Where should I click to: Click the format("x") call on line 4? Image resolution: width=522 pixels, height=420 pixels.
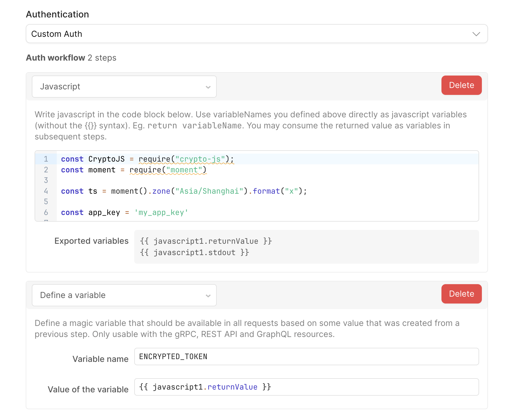(x=279, y=191)
